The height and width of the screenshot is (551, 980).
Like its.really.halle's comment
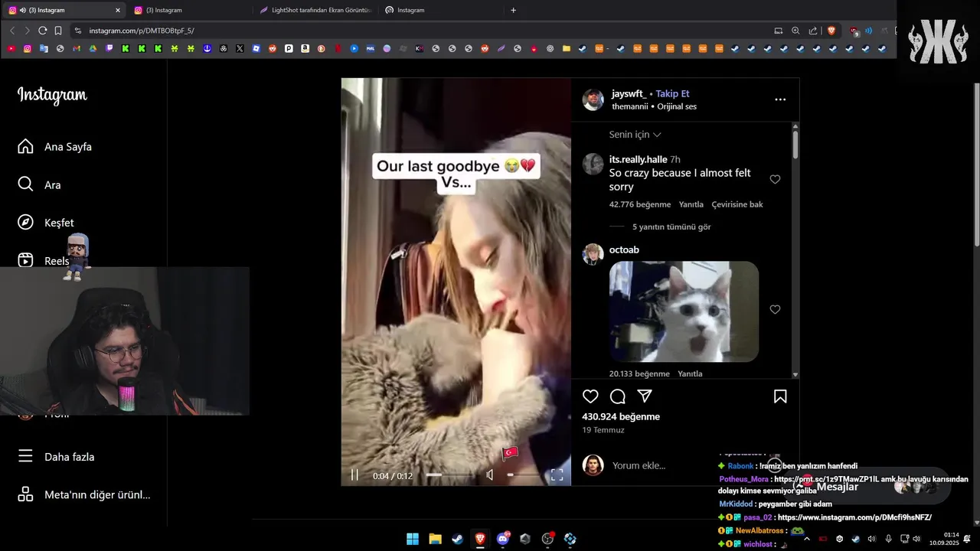pos(775,179)
